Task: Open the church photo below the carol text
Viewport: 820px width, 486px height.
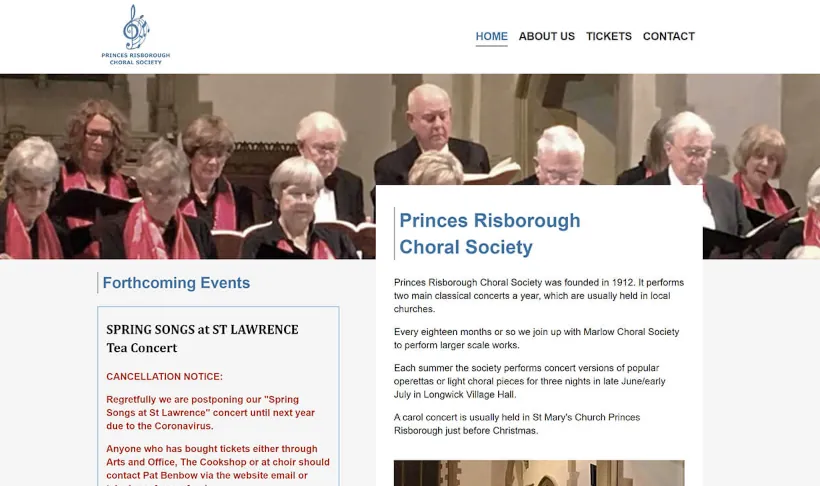Action: coord(539,473)
